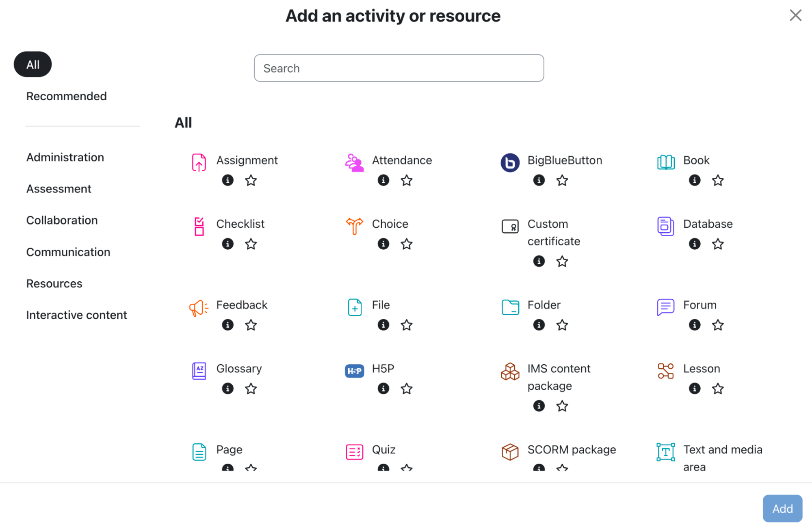Select the Lesson activity icon

[x=665, y=371]
